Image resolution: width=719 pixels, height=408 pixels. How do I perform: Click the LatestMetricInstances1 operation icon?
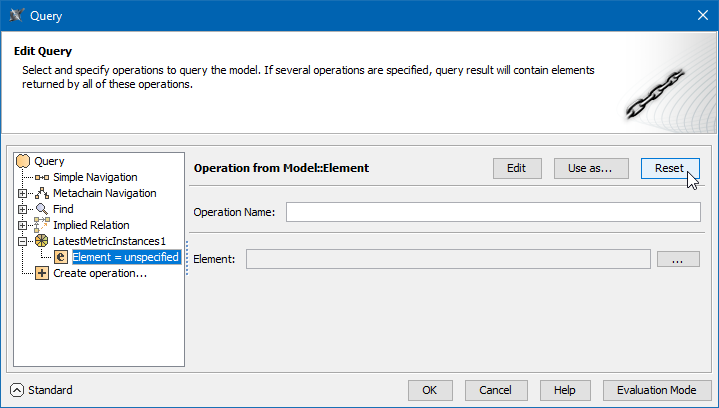(x=42, y=241)
